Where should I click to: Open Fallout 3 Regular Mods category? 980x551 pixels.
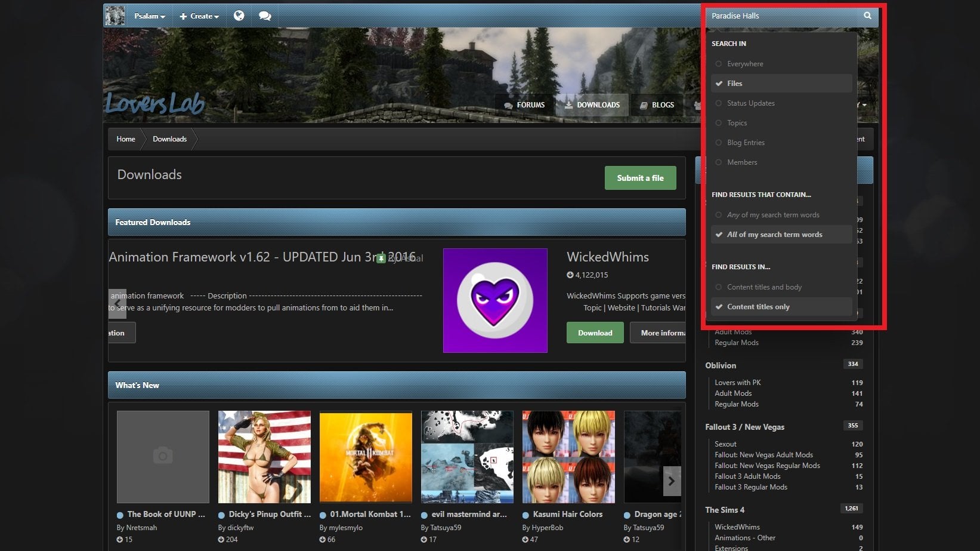pos(751,487)
